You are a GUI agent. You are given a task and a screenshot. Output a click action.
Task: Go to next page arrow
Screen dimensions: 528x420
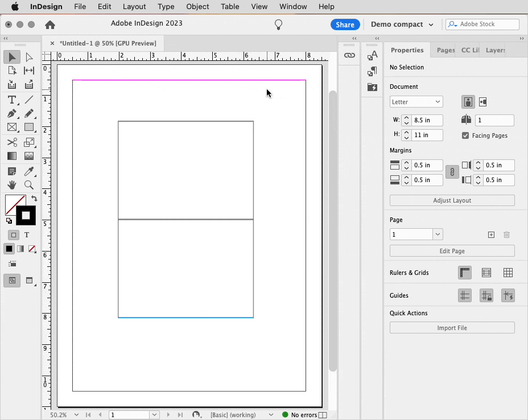click(x=168, y=415)
